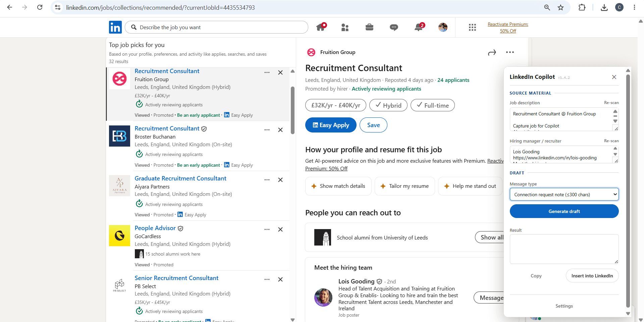This screenshot has height=322, width=644.
Task: Reload the page in browser
Action: (x=40, y=7)
